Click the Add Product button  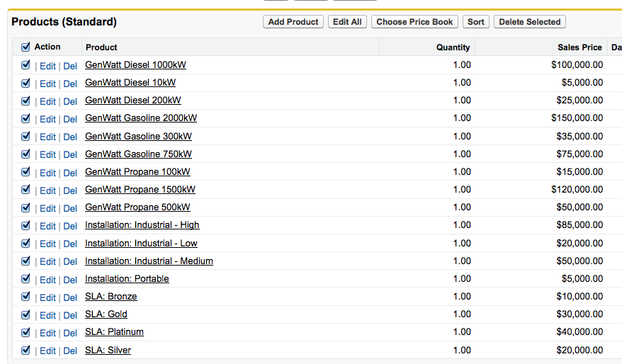293,22
